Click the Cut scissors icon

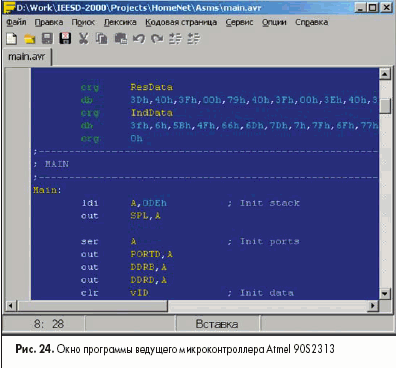pos(83,39)
